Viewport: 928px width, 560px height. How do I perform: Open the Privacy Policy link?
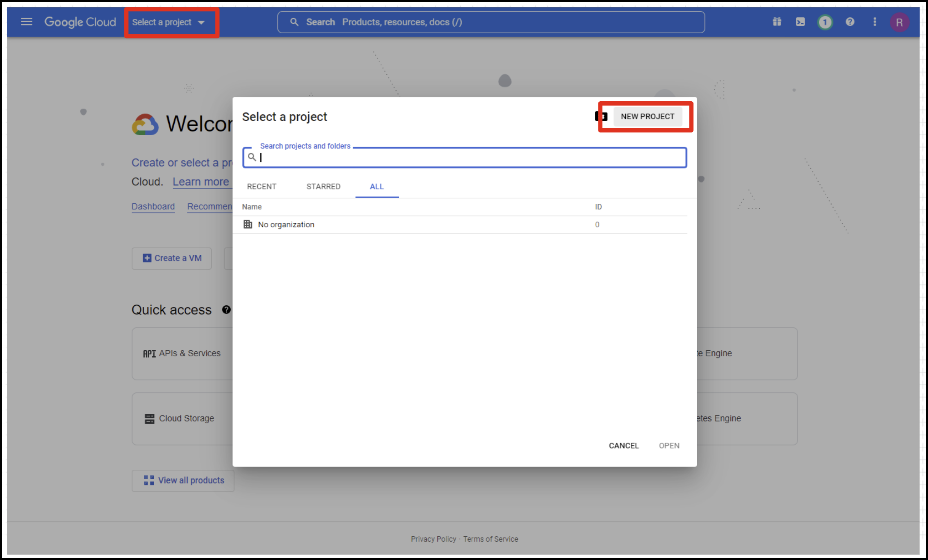click(x=433, y=539)
